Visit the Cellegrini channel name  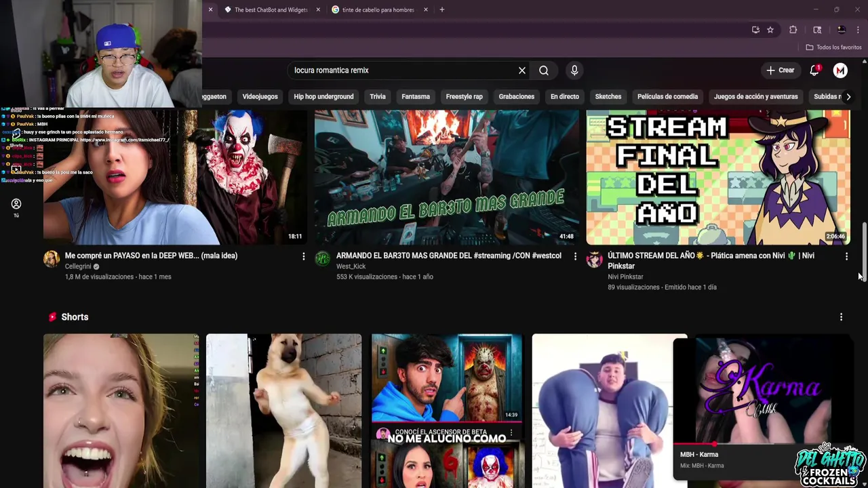point(78,266)
